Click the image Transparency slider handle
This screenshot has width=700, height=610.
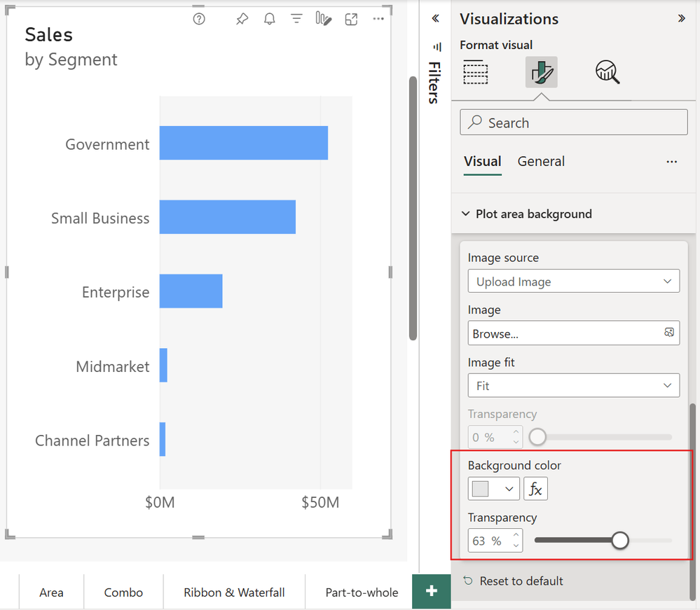537,437
